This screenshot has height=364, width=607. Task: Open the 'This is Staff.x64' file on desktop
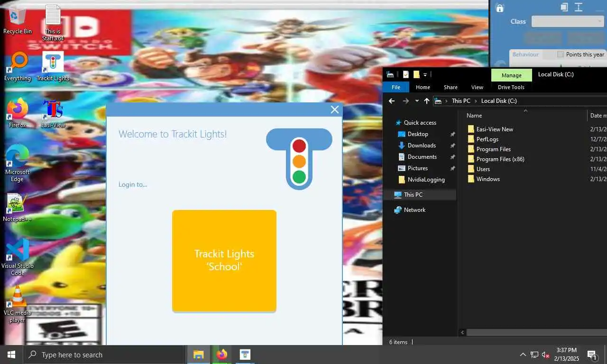53,22
